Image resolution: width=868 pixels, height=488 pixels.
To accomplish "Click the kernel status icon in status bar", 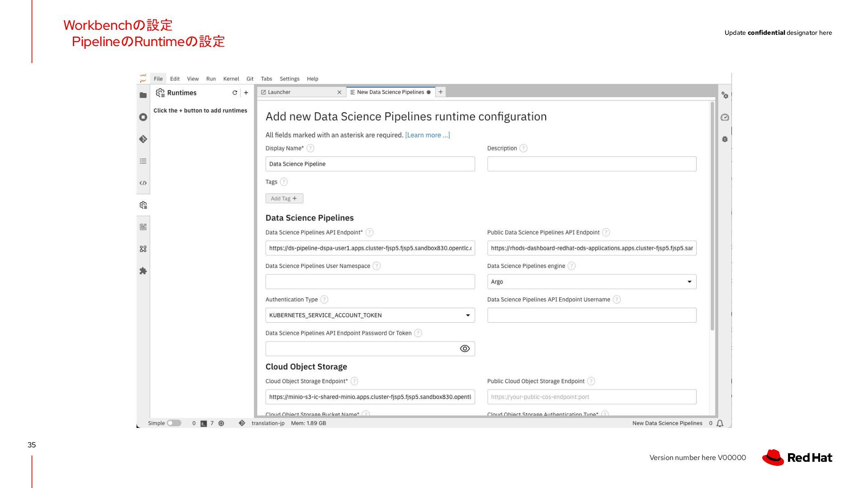I will tap(221, 423).
